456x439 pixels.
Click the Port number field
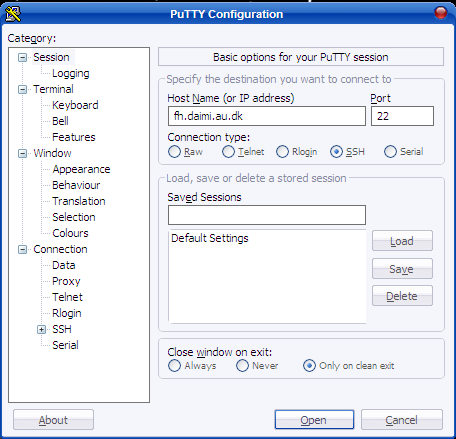[x=402, y=116]
